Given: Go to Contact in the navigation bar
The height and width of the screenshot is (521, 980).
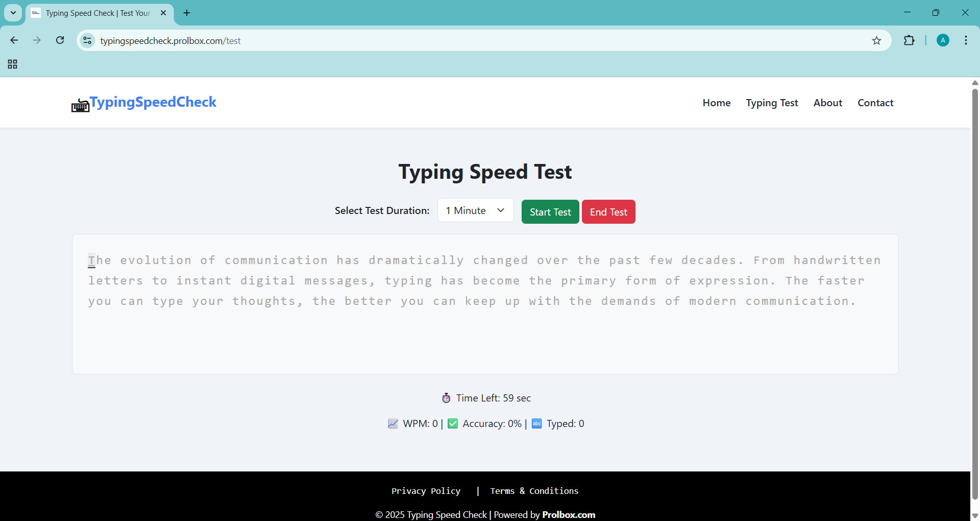Looking at the screenshot, I should pyautogui.click(x=875, y=103).
